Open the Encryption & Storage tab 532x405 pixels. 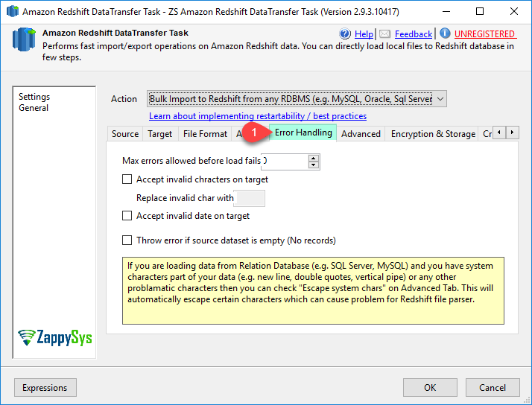pyautogui.click(x=433, y=134)
